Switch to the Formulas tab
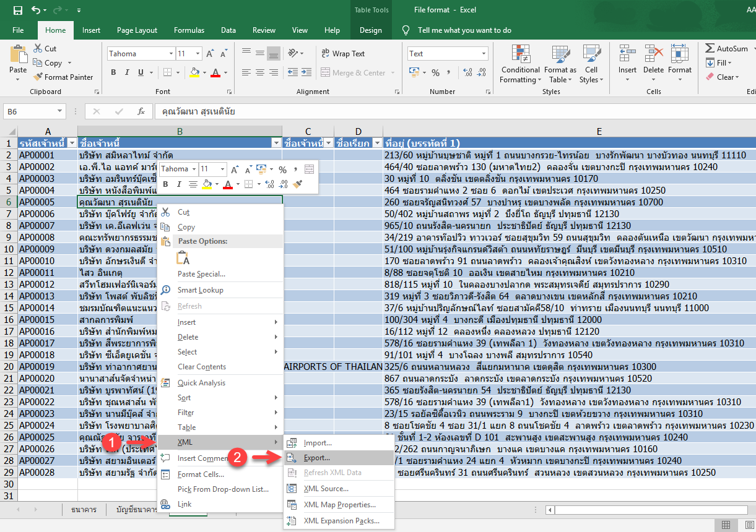The width and height of the screenshot is (756, 532). coord(189,30)
